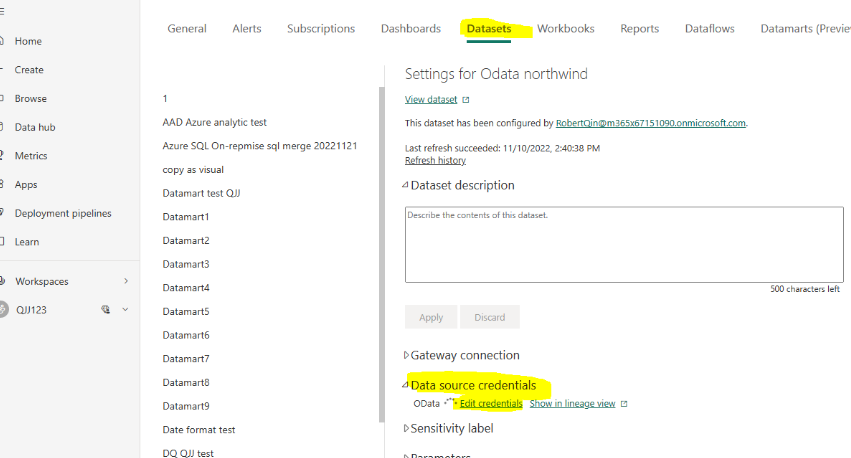The height and width of the screenshot is (458, 851).
Task: Click the Apply button
Action: [x=431, y=317]
